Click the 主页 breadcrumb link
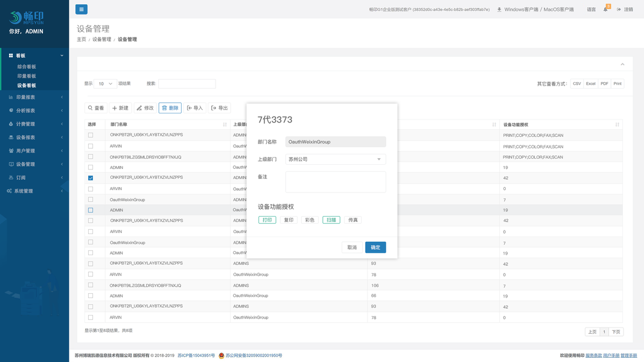Screen dimensions: 644x362 coord(81,39)
